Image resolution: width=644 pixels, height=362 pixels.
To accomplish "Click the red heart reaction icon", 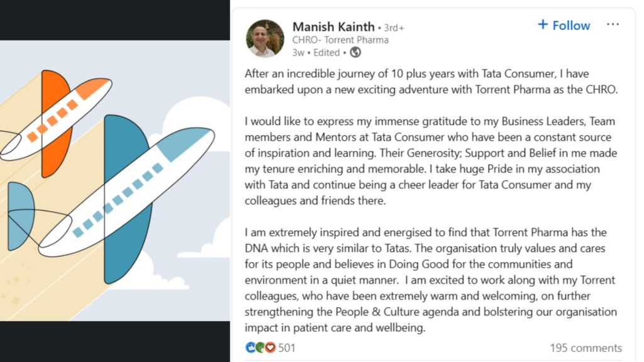I will click(x=270, y=348).
